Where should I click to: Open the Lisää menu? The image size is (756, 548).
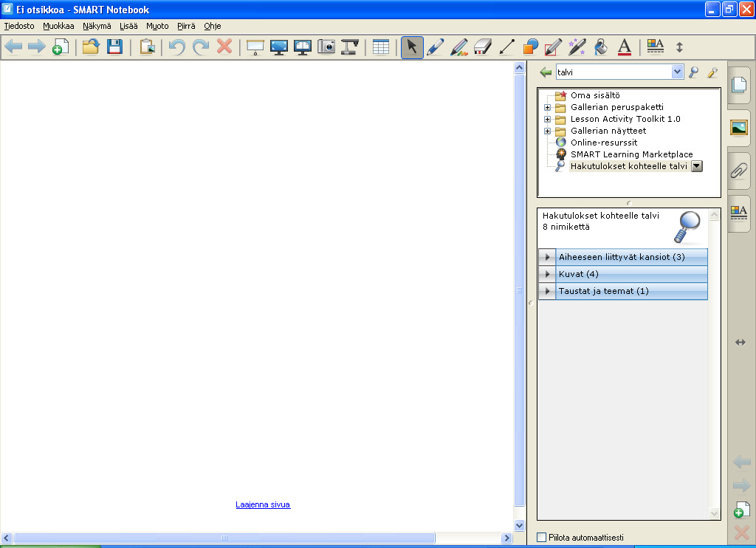click(128, 26)
